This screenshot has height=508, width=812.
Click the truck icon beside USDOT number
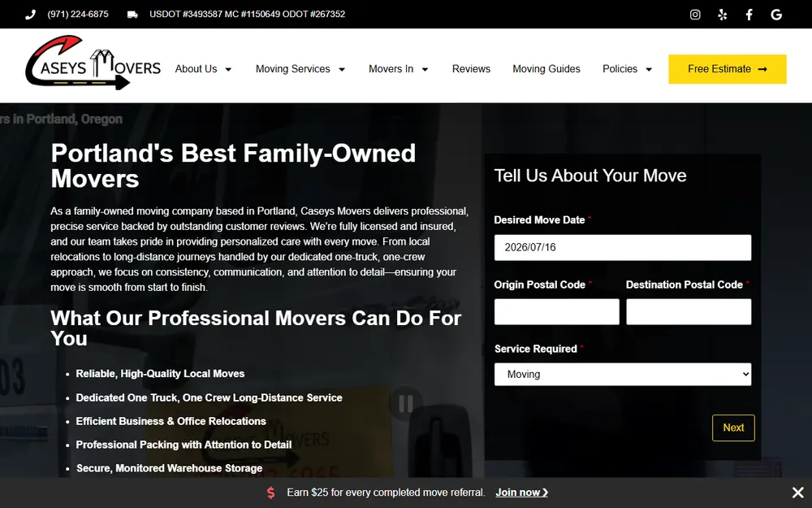click(132, 15)
